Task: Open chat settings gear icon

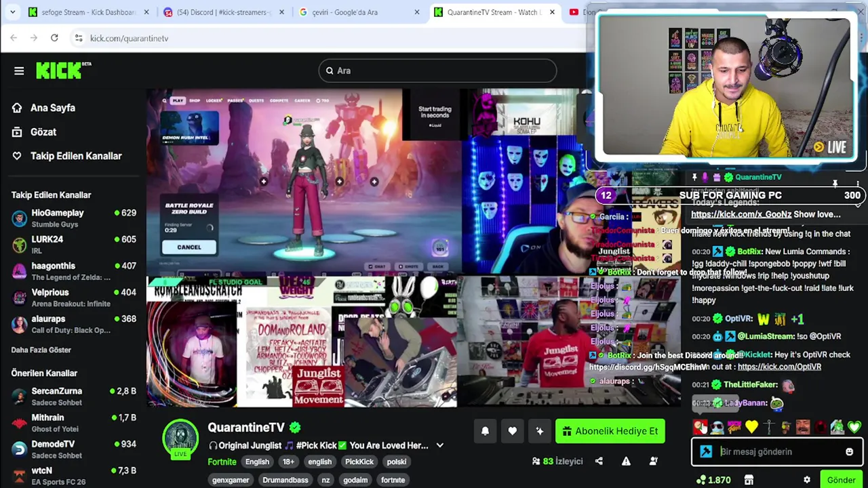Action: pyautogui.click(x=807, y=480)
